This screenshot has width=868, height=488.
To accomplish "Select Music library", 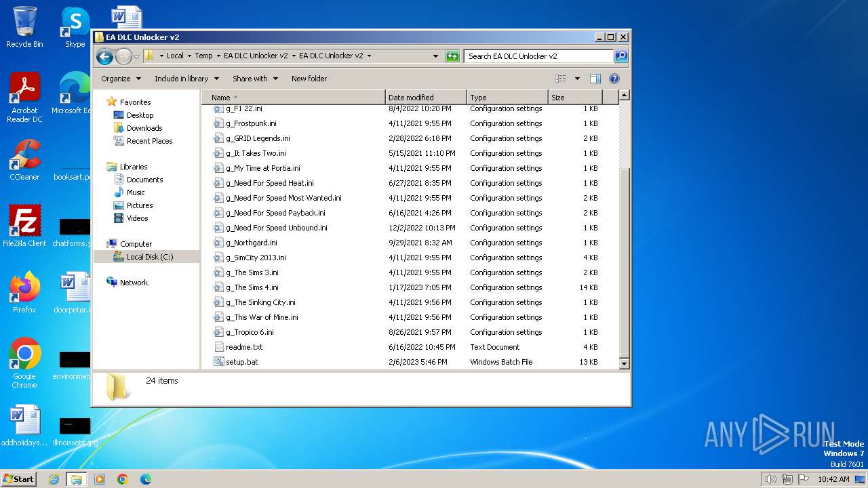I will (x=136, y=192).
